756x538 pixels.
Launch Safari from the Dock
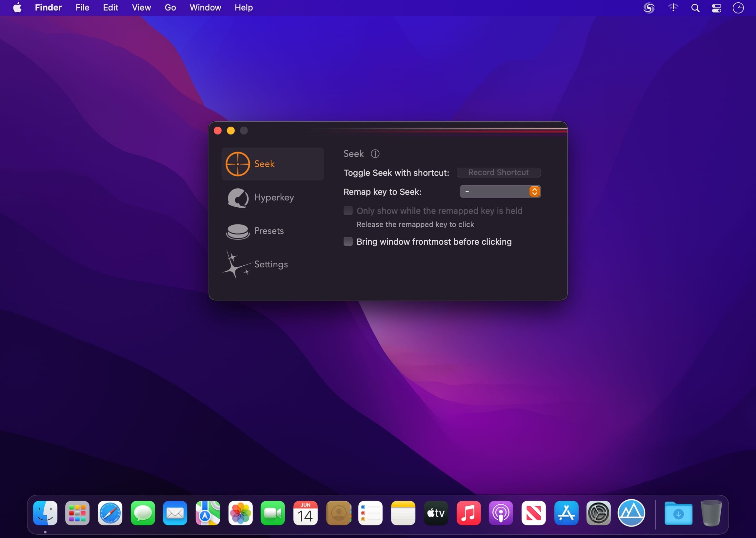[110, 513]
